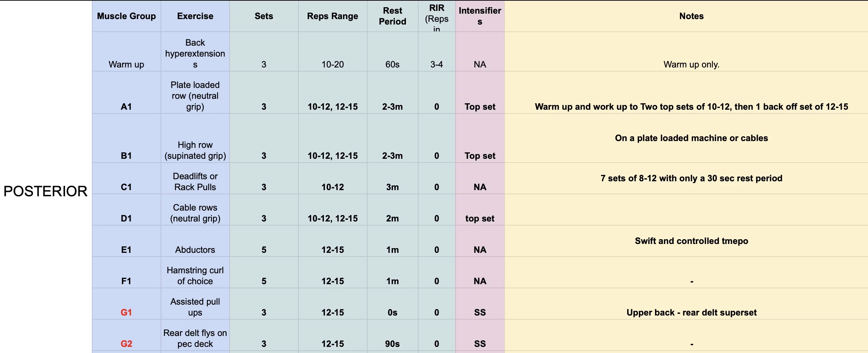The image size is (868, 353).
Task: Click the Cable rows (neutral grip) cell
Action: 195,213
